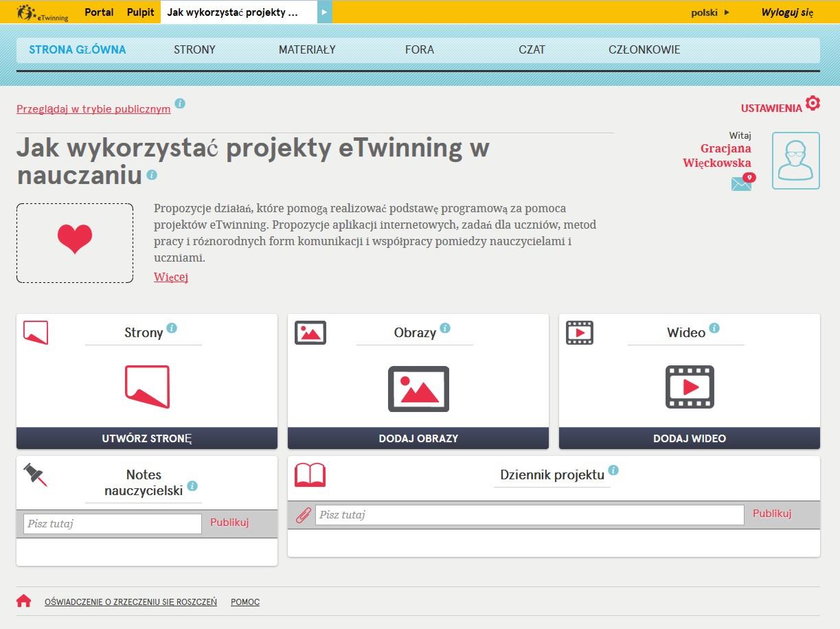
Task: Open the Strony navigation tab
Action: tap(194, 49)
